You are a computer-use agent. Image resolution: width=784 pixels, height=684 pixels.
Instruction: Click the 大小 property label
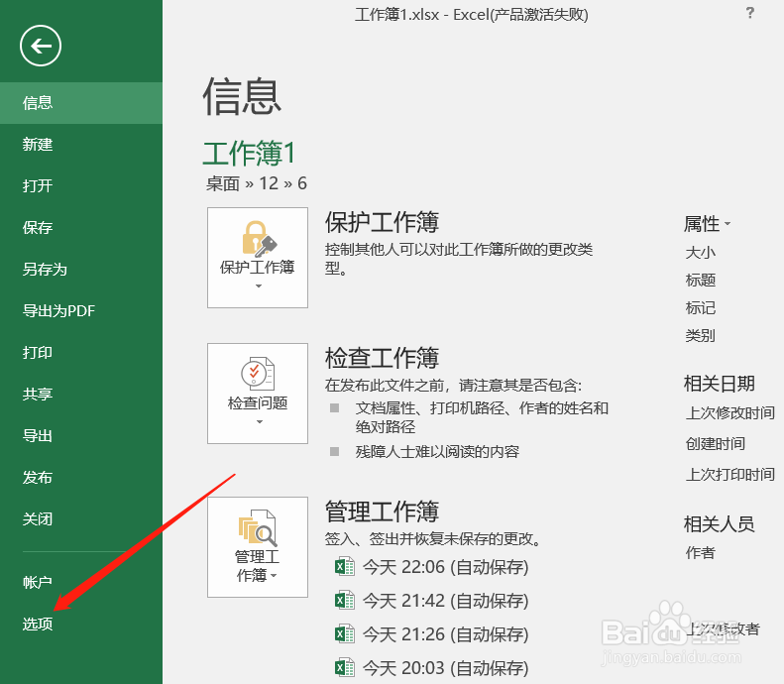700,252
